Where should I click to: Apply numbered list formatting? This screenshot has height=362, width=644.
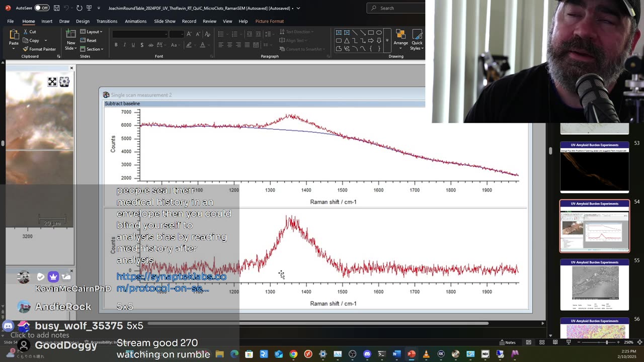click(235, 34)
